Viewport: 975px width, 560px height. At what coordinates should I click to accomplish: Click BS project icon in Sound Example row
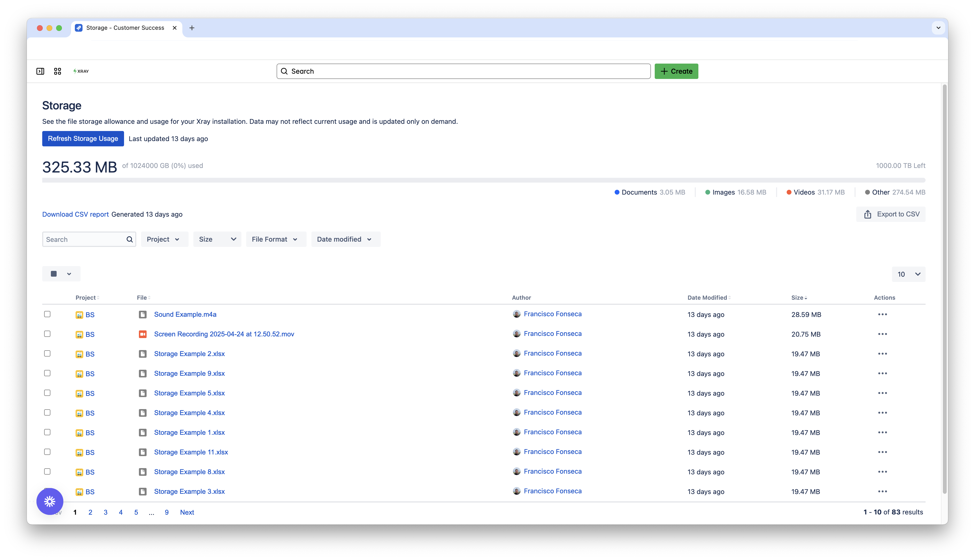tap(79, 315)
